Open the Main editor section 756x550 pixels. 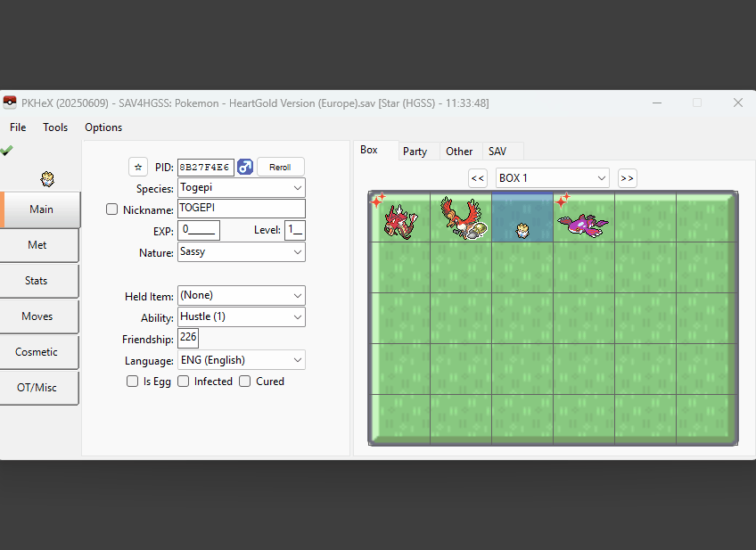tap(40, 209)
